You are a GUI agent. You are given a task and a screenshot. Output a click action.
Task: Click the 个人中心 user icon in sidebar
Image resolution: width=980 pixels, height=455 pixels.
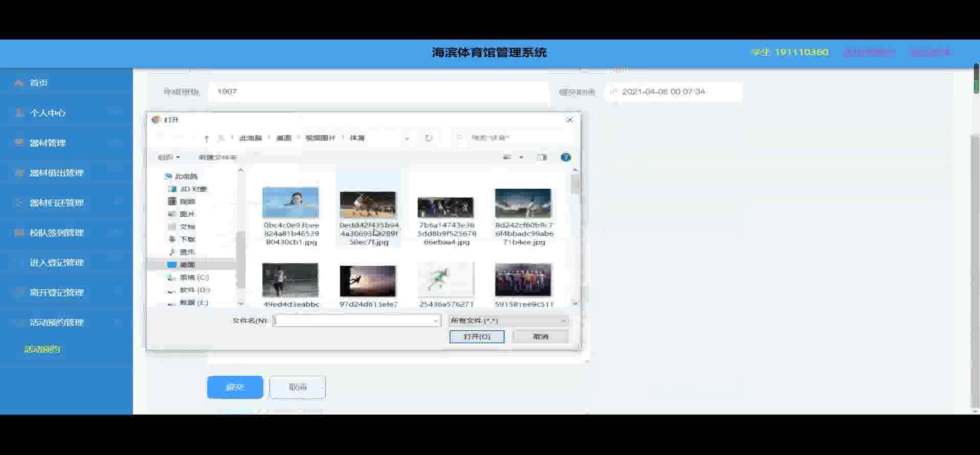(19, 113)
